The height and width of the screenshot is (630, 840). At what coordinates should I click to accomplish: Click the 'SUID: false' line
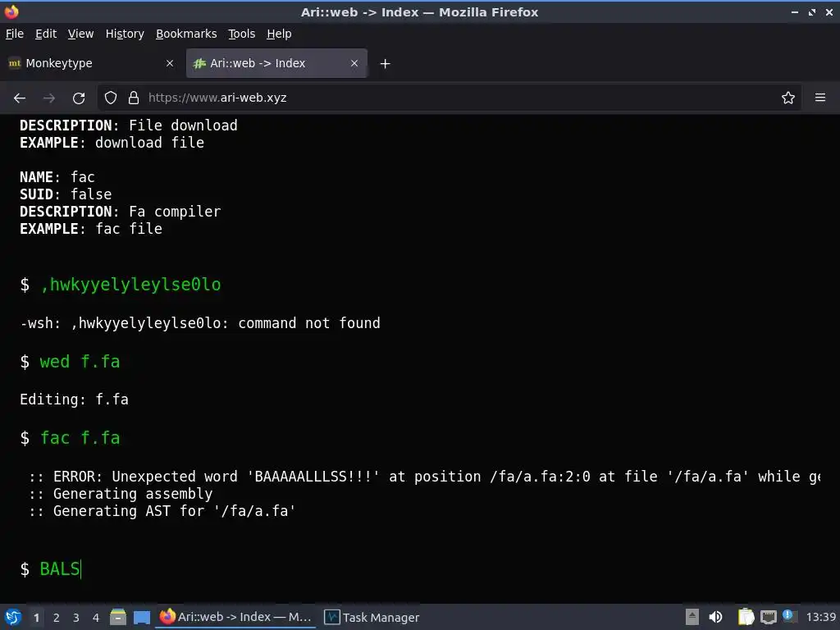pos(66,194)
